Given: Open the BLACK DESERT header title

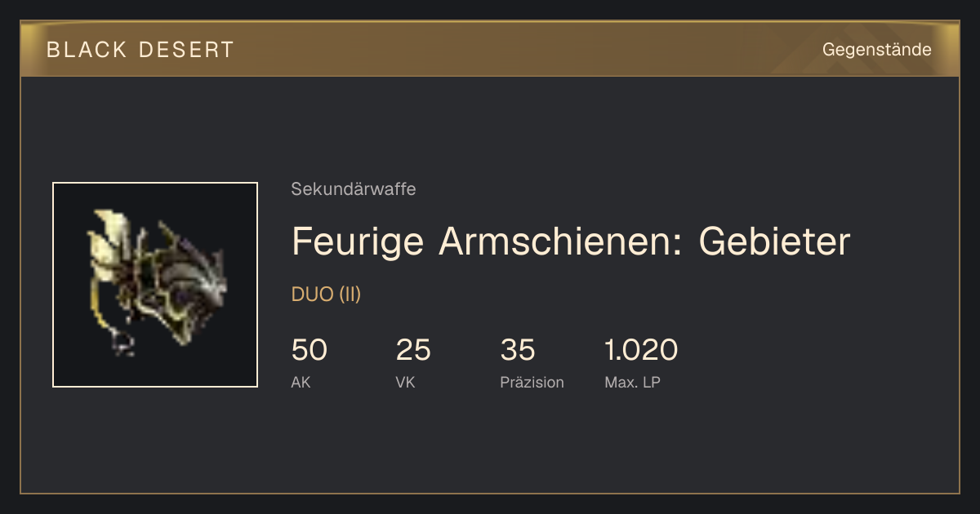Looking at the screenshot, I should click(140, 50).
